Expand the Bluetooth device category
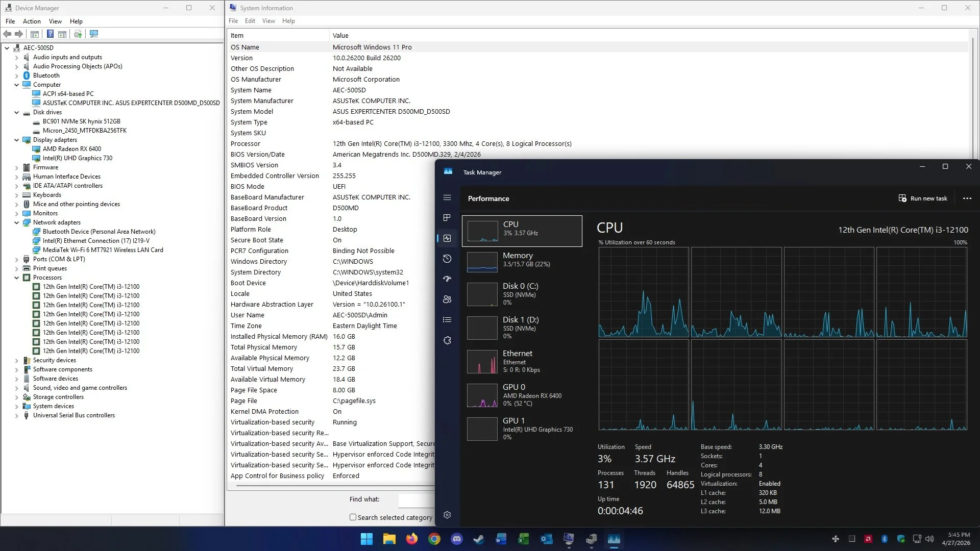Image resolution: width=980 pixels, height=551 pixels. pos(16,76)
